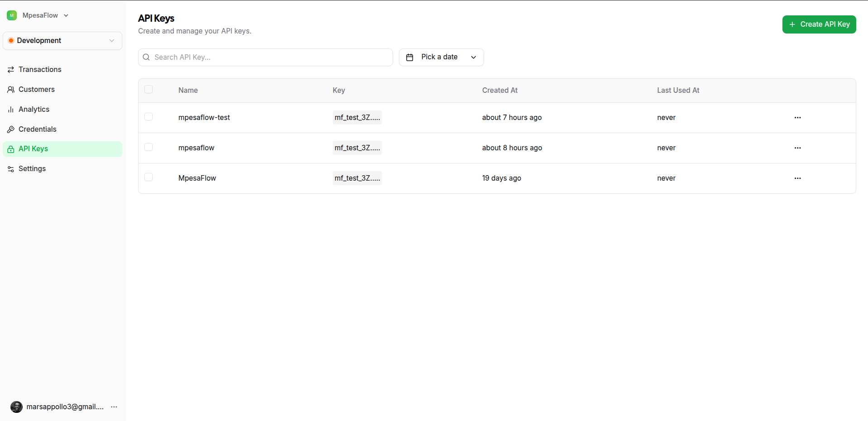Open Credentials page
The width and height of the screenshot is (868, 421).
click(x=62, y=129)
